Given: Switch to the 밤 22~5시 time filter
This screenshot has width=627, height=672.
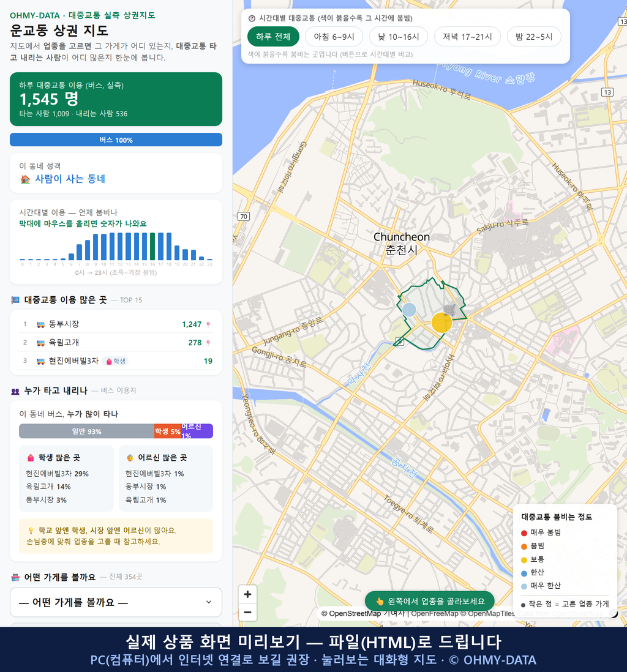Looking at the screenshot, I should click(x=534, y=37).
